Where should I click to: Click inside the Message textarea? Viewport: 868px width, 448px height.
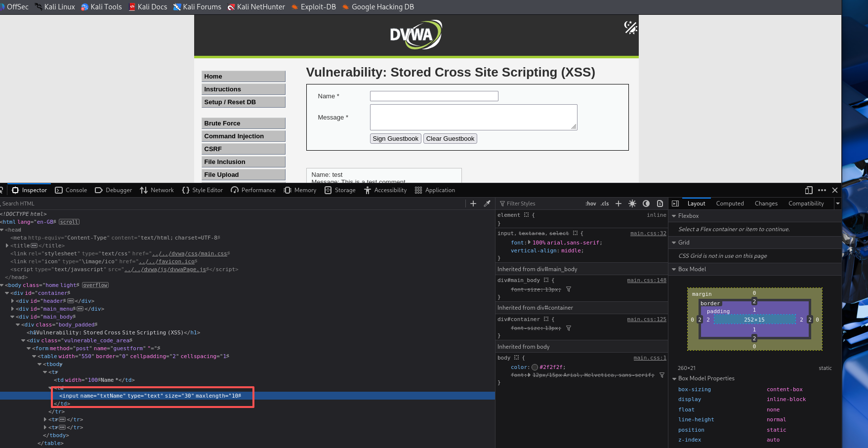[474, 117]
